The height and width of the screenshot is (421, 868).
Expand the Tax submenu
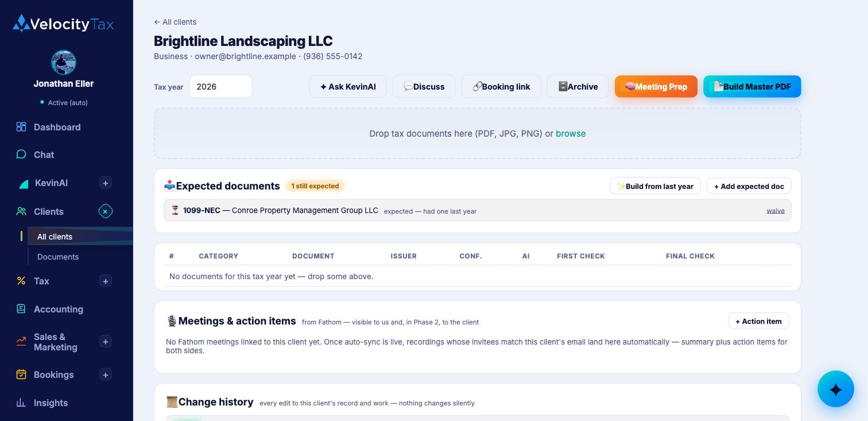(x=106, y=281)
